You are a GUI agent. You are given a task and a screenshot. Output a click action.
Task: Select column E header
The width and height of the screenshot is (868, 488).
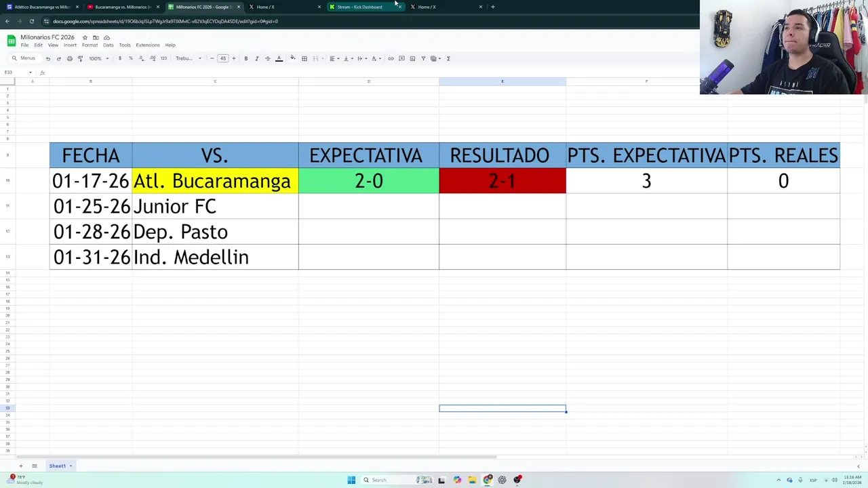pyautogui.click(x=502, y=81)
